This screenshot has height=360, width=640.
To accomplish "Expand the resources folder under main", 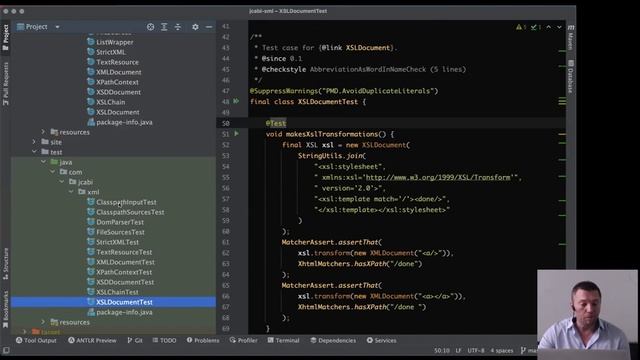I will [x=43, y=132].
